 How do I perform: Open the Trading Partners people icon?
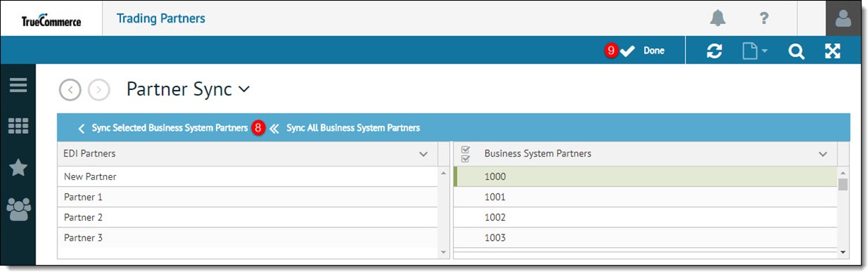(18, 208)
